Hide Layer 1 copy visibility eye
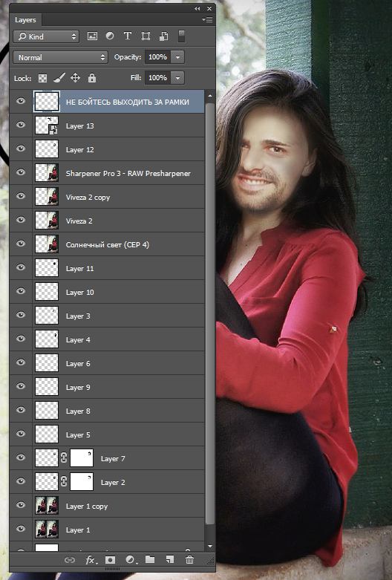The image size is (392, 580). pos(21,505)
